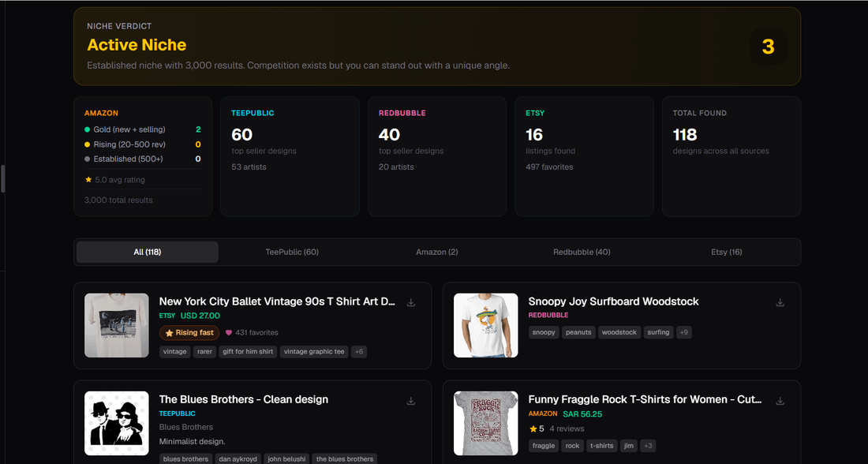
Task: Click the rarer tag
Action: pyautogui.click(x=205, y=352)
